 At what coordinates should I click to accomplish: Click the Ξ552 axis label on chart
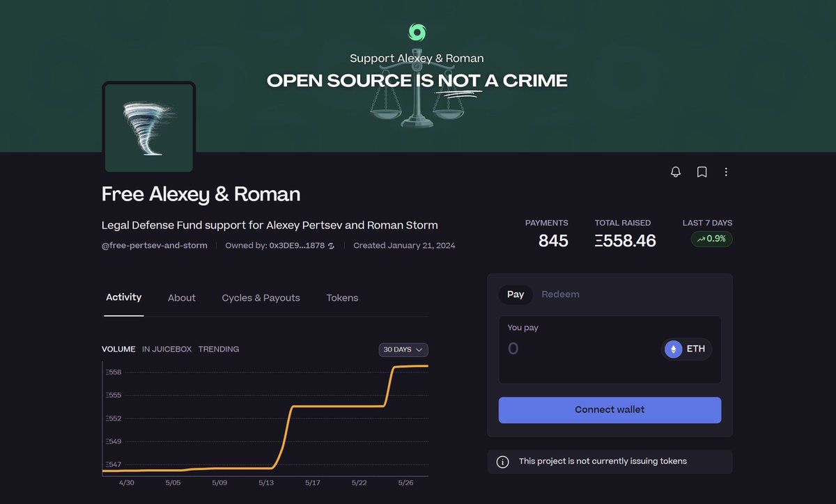pyautogui.click(x=114, y=418)
